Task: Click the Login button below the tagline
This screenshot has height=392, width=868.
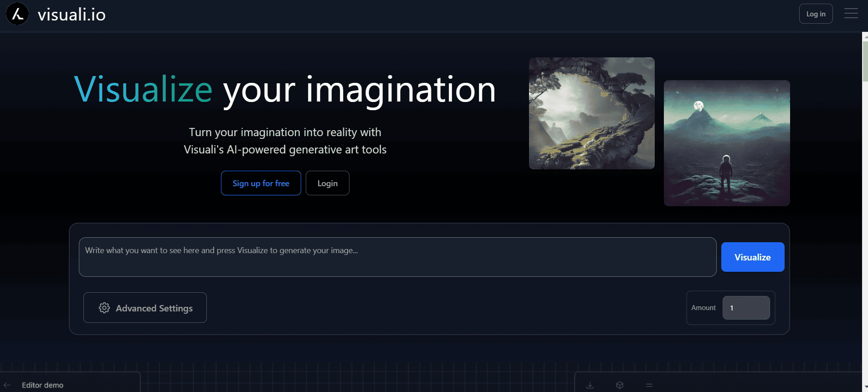Action: click(x=328, y=183)
